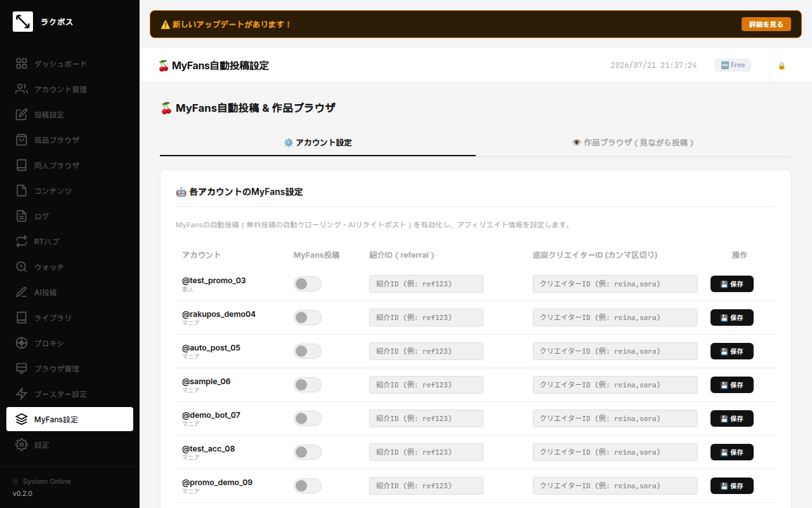
Task: Click the 巡回クリエイターID column header
Action: [x=595, y=255]
